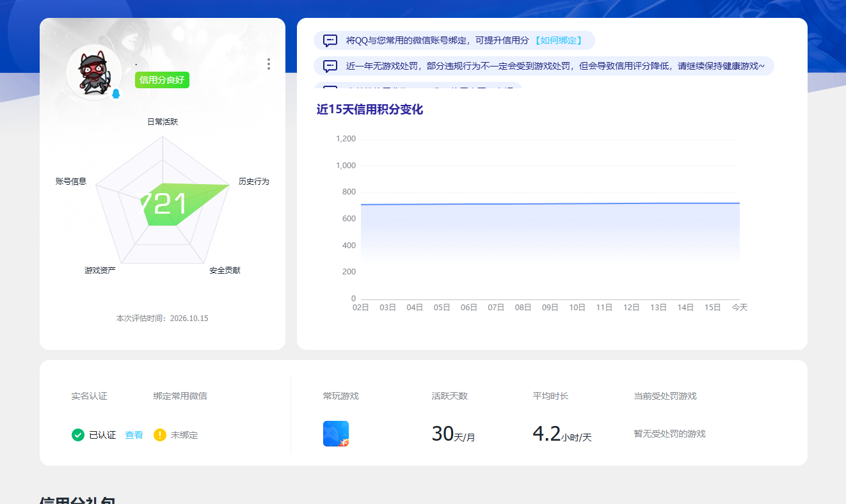Click 本次评估时间 2026.10.15 text
This screenshot has height=504, width=846.
(x=162, y=319)
